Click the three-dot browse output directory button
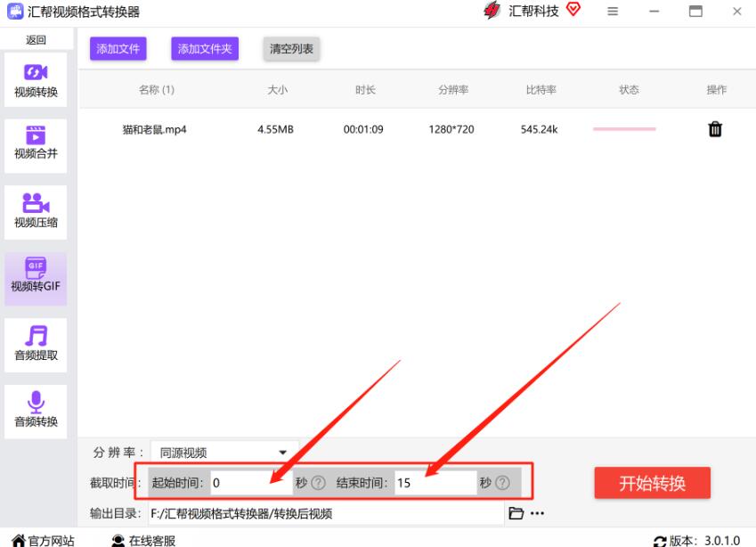756x547 pixels. 537,513
